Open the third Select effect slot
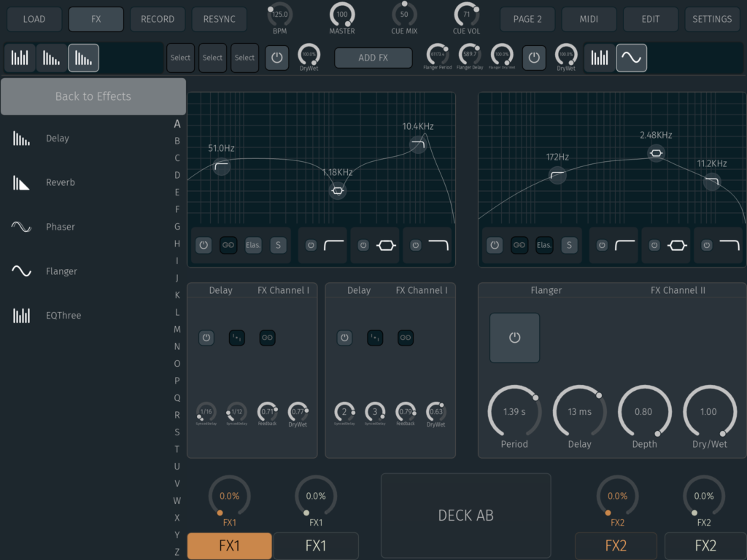 244,58
